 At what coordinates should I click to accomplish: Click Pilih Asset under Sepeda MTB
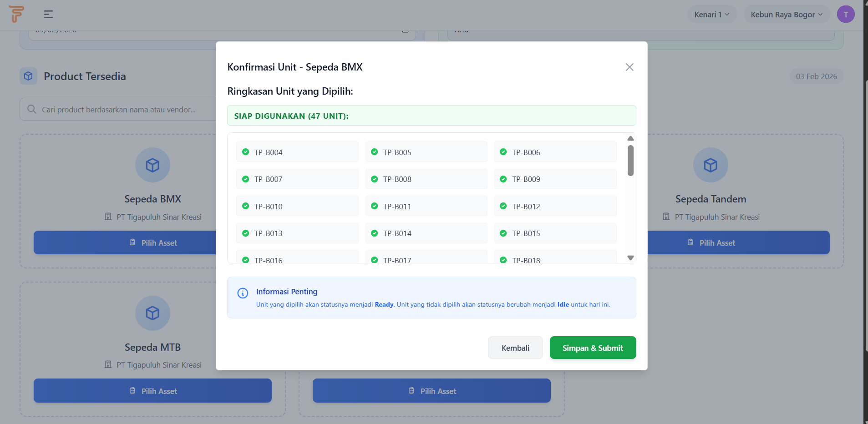[x=152, y=391]
